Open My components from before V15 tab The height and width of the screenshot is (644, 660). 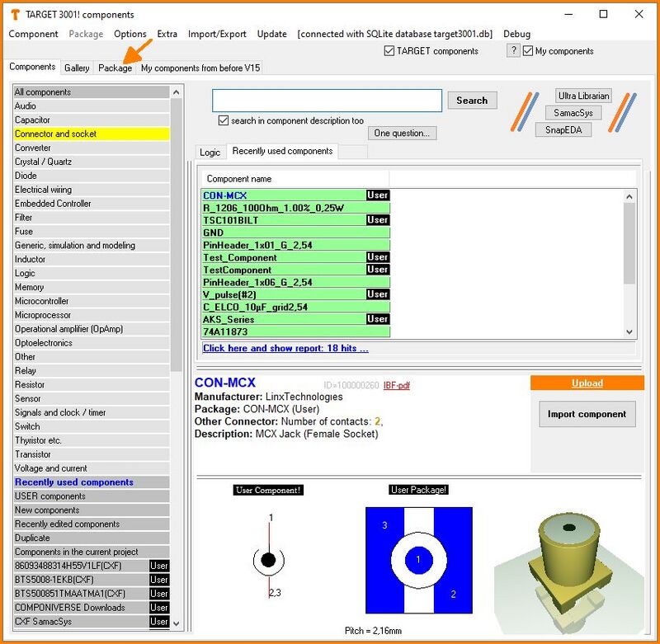point(200,68)
